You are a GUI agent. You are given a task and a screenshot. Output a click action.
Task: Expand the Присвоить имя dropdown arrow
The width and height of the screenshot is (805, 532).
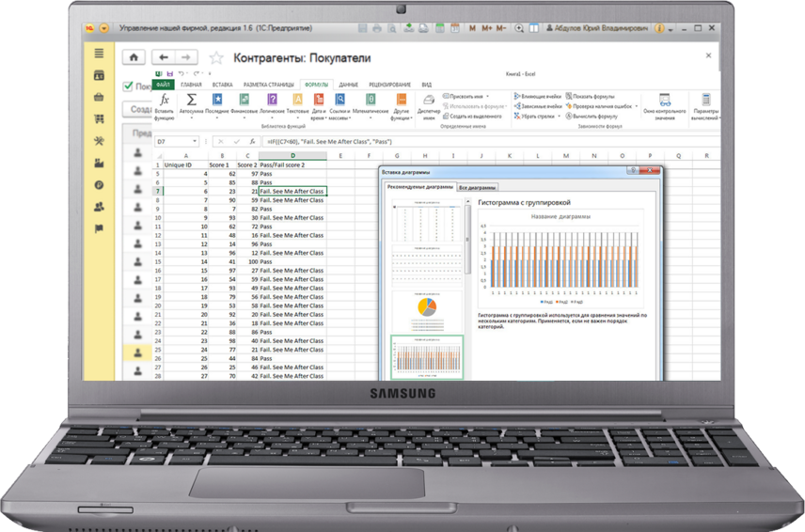click(488, 97)
